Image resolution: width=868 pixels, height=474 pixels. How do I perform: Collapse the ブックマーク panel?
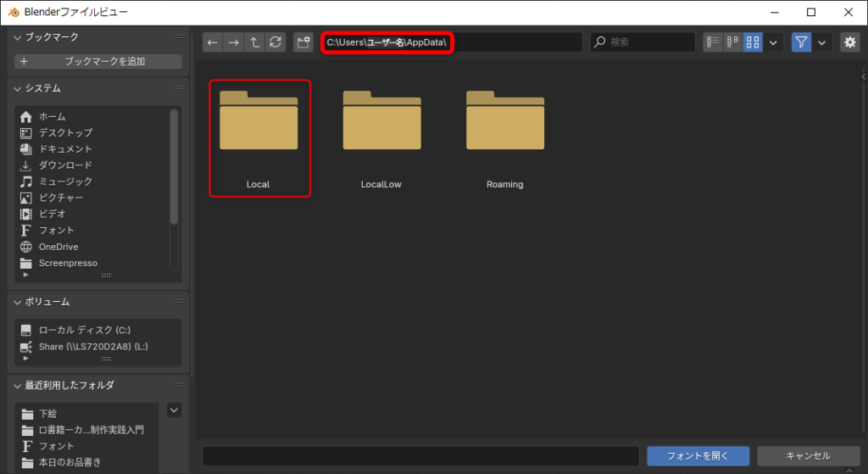[19, 37]
